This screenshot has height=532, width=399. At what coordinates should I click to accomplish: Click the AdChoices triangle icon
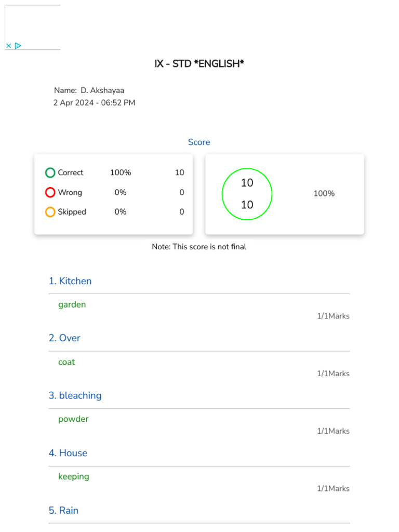[x=18, y=46]
